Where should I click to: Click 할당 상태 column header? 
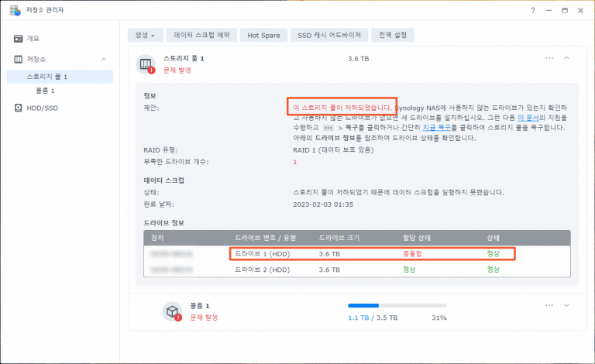417,238
